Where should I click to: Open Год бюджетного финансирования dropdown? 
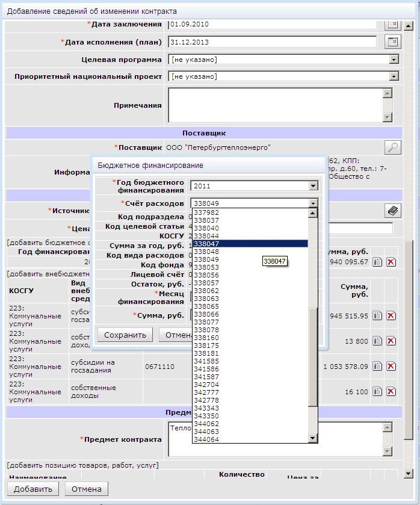click(313, 186)
